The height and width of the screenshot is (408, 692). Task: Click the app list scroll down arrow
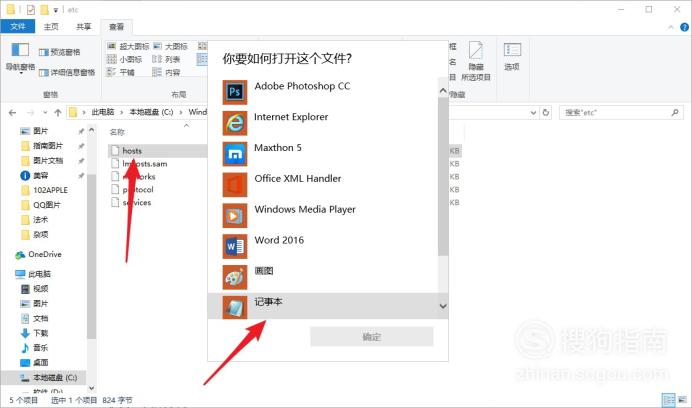click(443, 306)
